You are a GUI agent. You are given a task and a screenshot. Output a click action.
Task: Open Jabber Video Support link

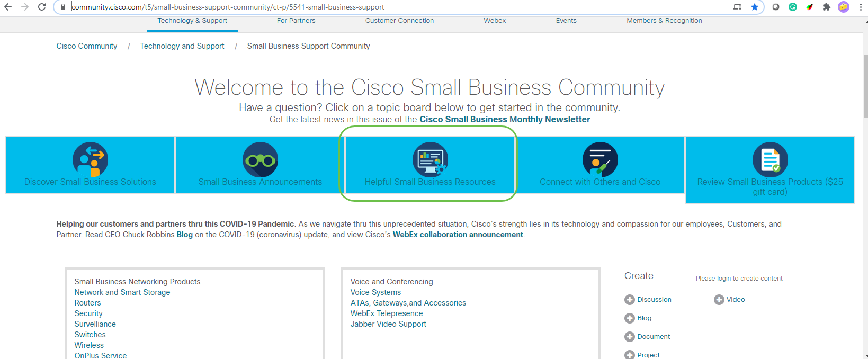(388, 324)
